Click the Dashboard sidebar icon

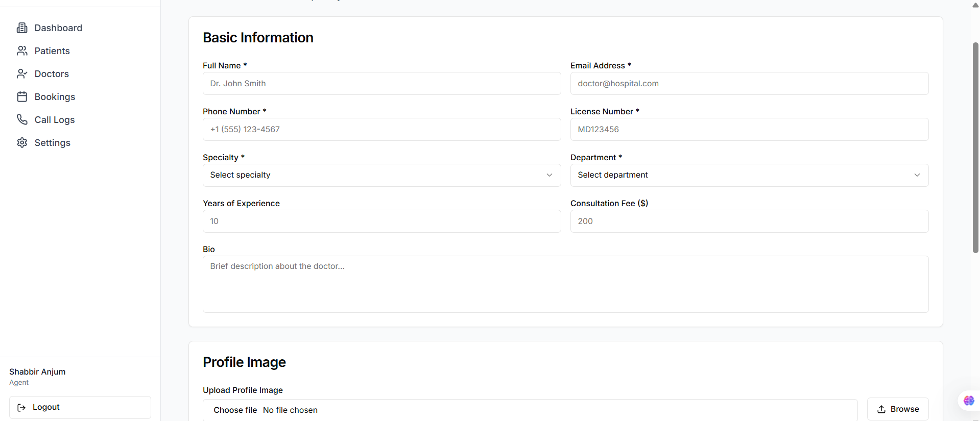tap(22, 28)
